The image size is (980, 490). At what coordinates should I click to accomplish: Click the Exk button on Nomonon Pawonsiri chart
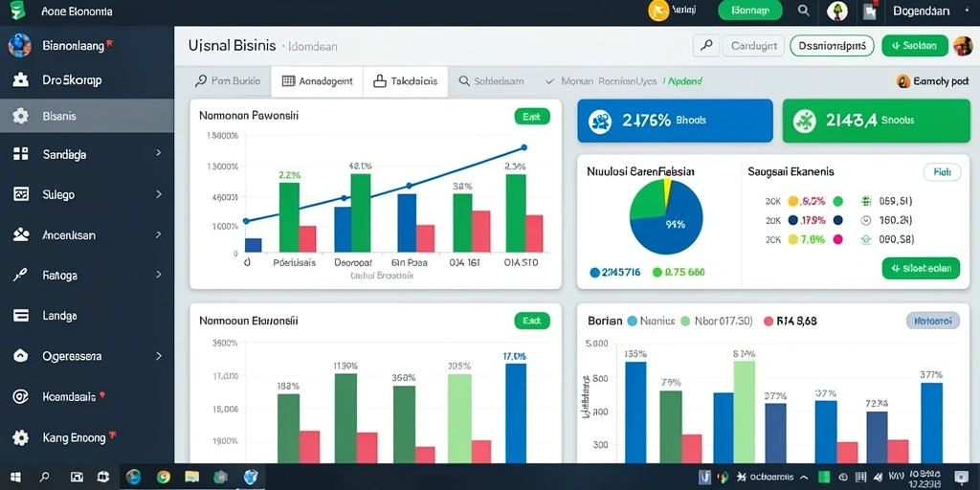coord(532,116)
